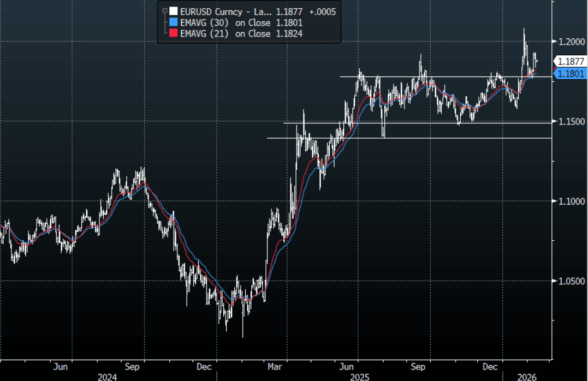Click the blue EMAVG (30) color swatch
588x381 pixels.
(x=174, y=22)
